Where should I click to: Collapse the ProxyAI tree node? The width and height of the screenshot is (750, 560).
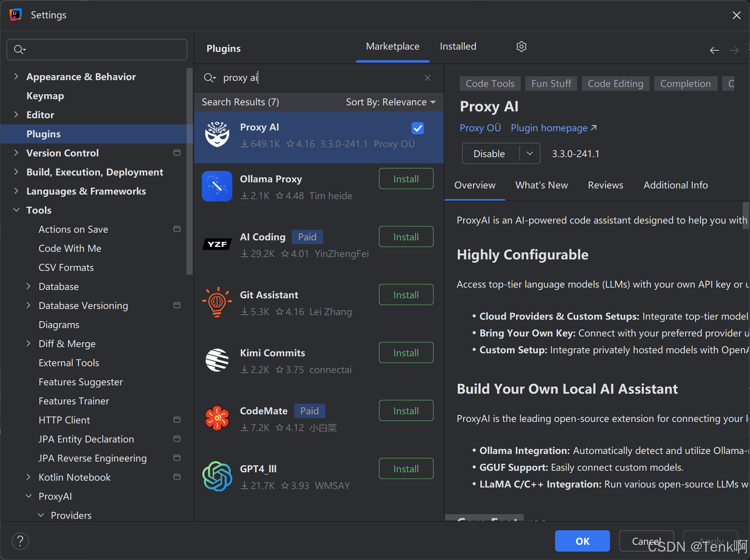coord(29,496)
